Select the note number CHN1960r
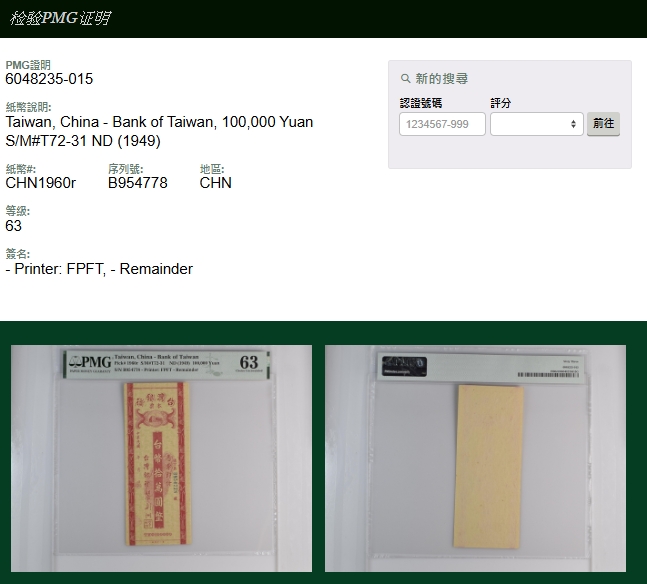This screenshot has height=584, width=647. click(40, 183)
